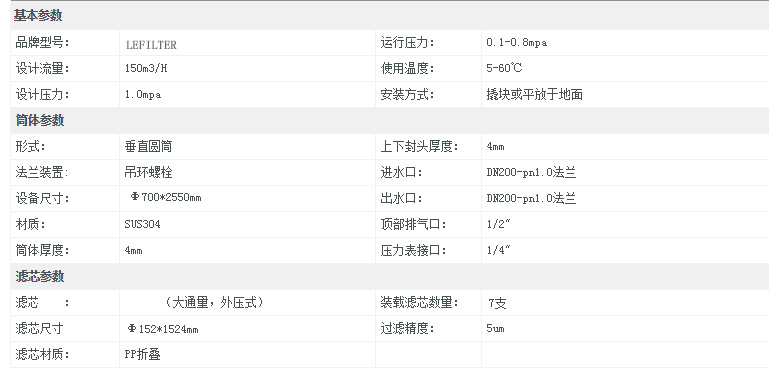Select the LEFILTER brand model value

tap(151, 45)
